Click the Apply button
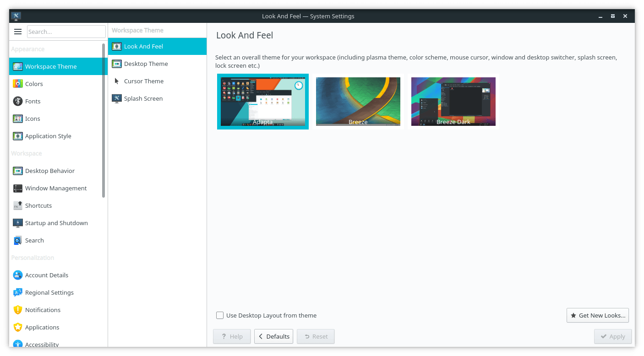 click(613, 336)
